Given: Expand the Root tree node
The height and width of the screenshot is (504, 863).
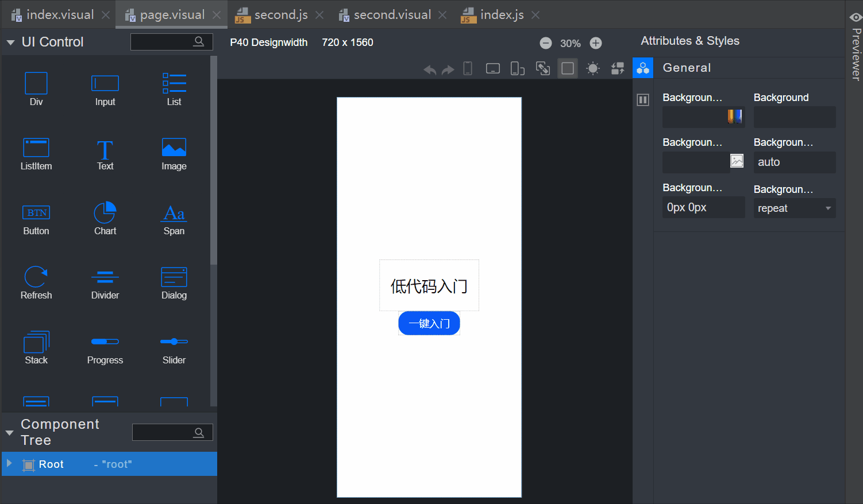Looking at the screenshot, I should click(9, 463).
